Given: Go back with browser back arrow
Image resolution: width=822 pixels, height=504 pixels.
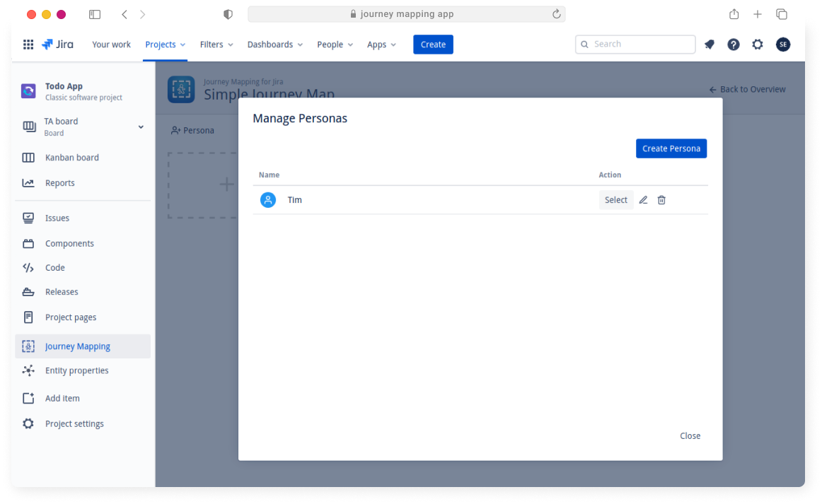Looking at the screenshot, I should point(125,14).
